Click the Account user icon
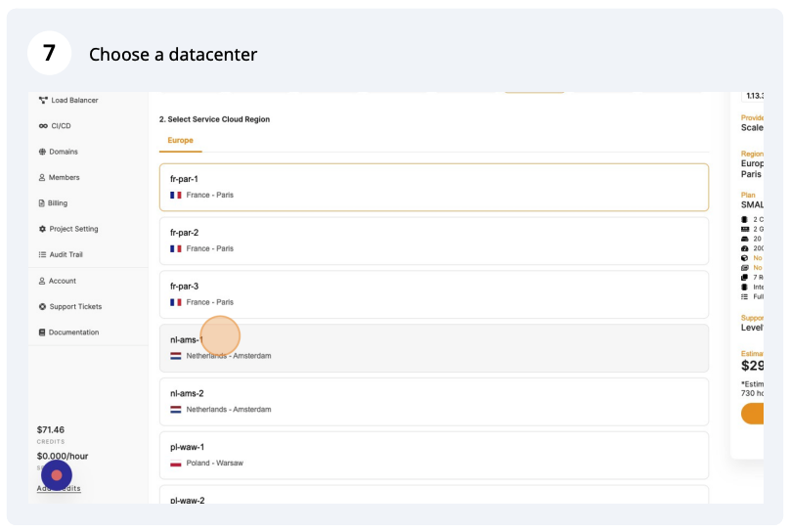Image resolution: width=790 pixels, height=532 pixels. (x=42, y=281)
